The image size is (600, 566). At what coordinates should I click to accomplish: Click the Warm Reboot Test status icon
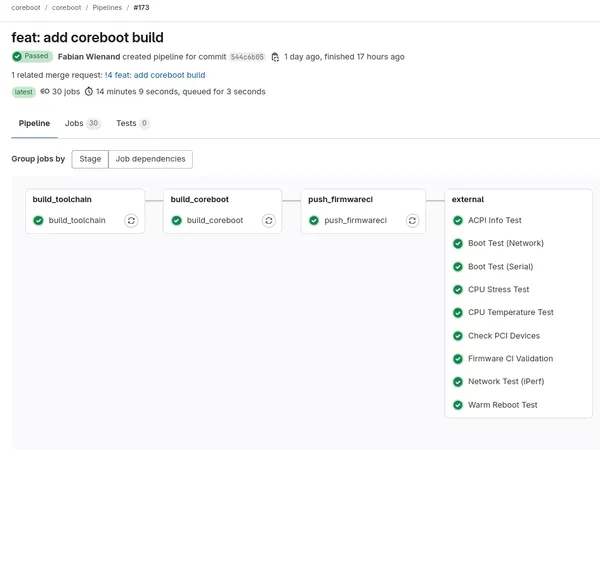[x=458, y=405]
